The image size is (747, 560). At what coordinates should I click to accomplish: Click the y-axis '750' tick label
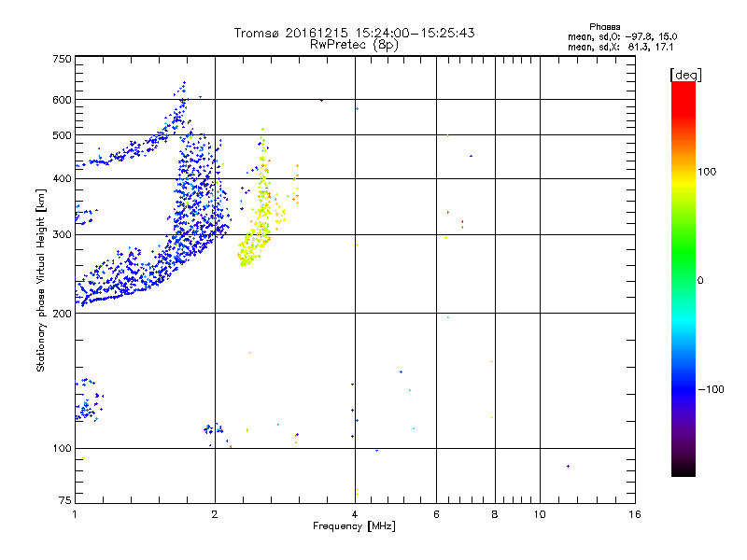click(x=62, y=59)
